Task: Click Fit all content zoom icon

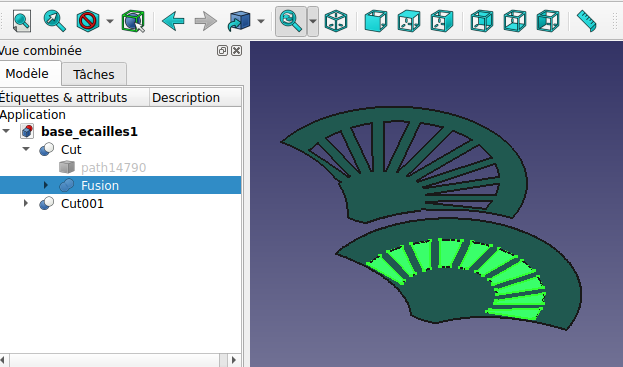Action: [22, 21]
